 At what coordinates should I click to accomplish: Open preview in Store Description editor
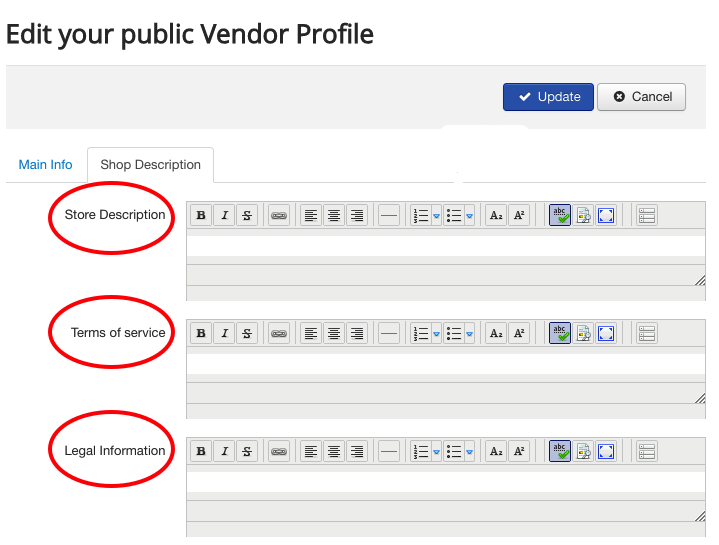(x=583, y=215)
